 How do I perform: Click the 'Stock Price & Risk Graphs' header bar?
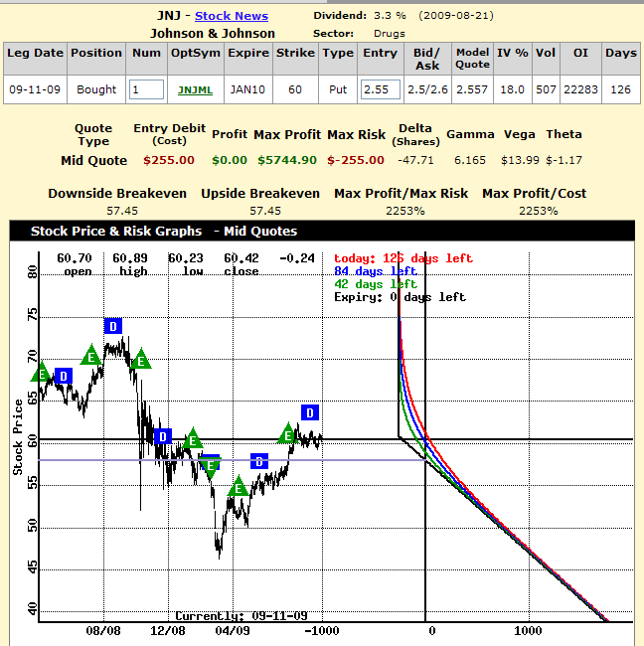[322, 232]
